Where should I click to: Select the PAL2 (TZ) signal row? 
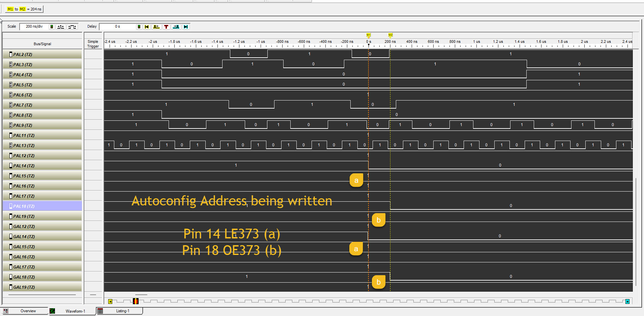pos(42,54)
